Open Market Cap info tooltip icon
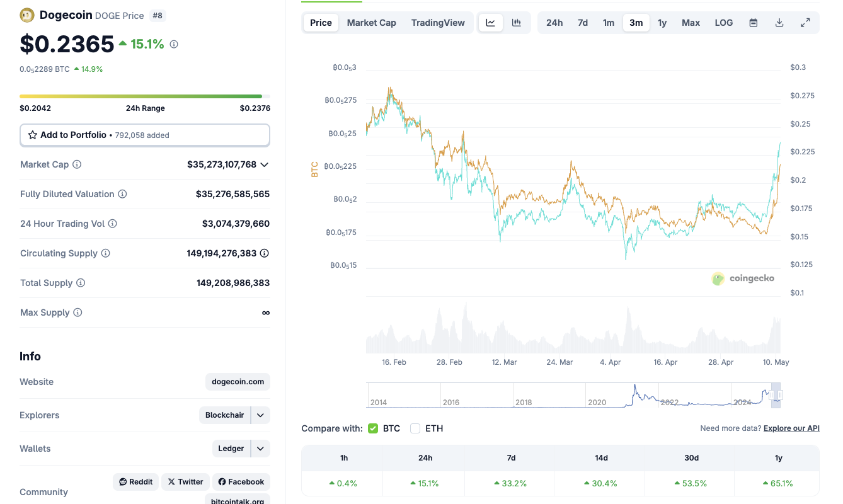Viewport: 843px width, 504px height. tap(77, 164)
